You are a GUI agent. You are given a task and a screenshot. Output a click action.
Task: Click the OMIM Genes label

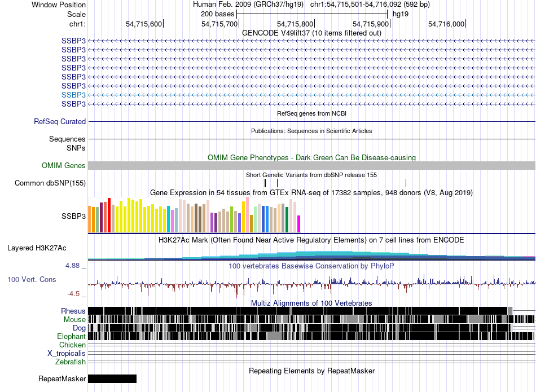[x=64, y=165]
